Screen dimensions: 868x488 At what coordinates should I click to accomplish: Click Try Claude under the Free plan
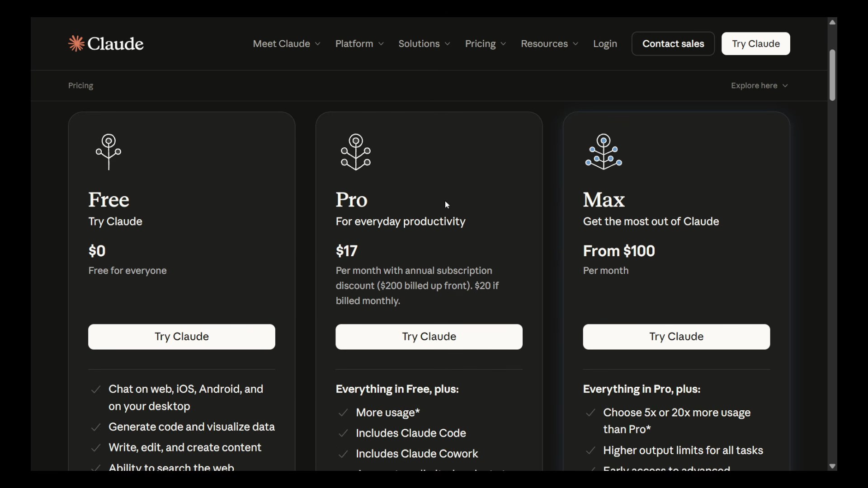point(182,337)
